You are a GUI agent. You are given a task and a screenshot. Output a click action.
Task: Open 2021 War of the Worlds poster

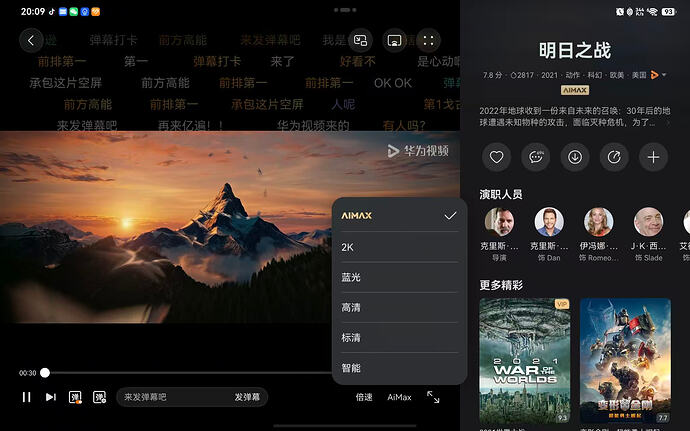pos(525,361)
